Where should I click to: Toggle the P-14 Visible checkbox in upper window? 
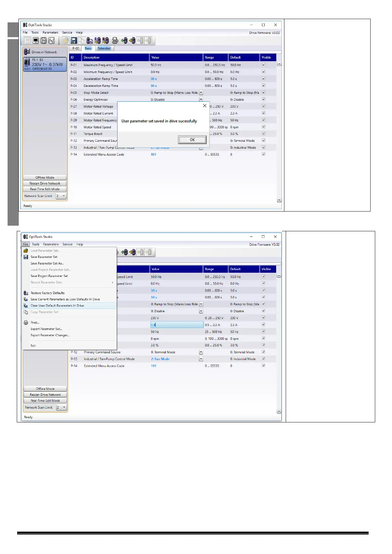coord(263,154)
